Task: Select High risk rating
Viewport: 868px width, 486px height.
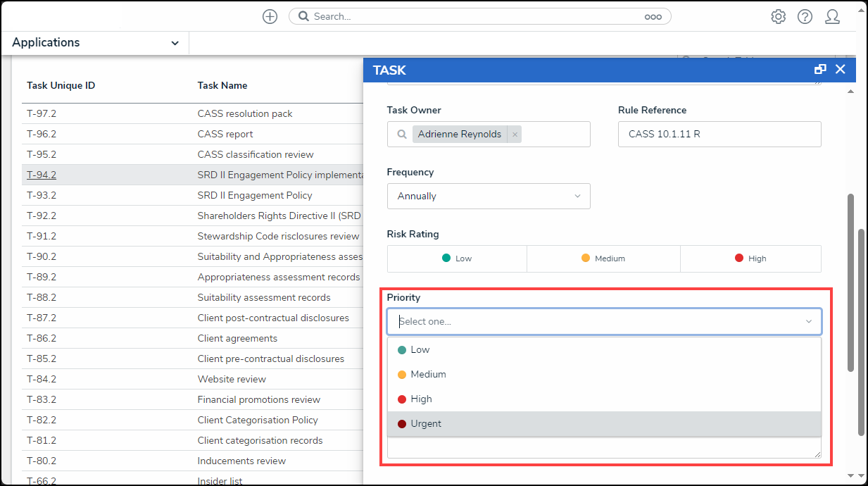Action: (750, 258)
